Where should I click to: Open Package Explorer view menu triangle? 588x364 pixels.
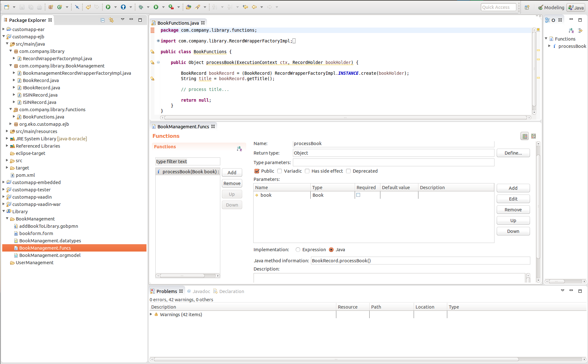123,20
